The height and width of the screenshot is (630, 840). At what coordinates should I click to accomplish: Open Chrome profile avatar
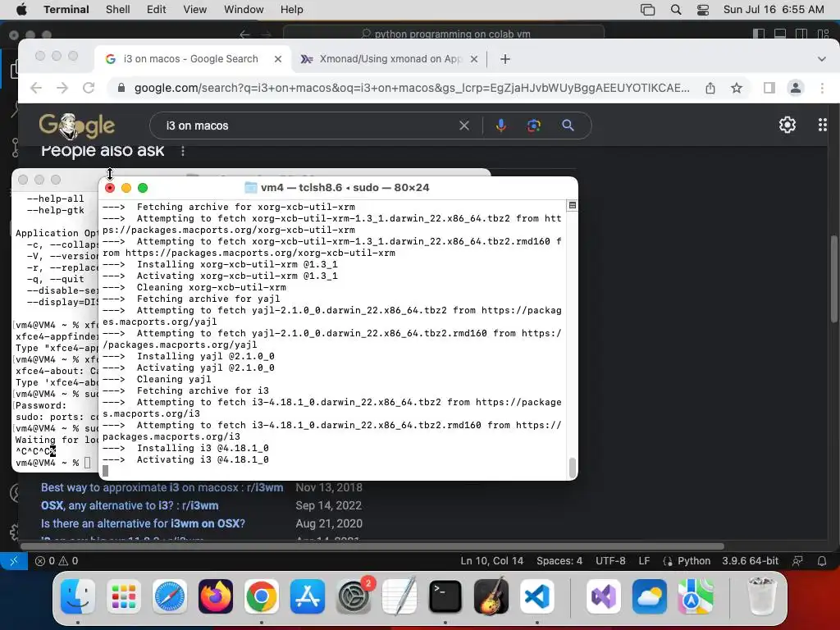(x=796, y=88)
